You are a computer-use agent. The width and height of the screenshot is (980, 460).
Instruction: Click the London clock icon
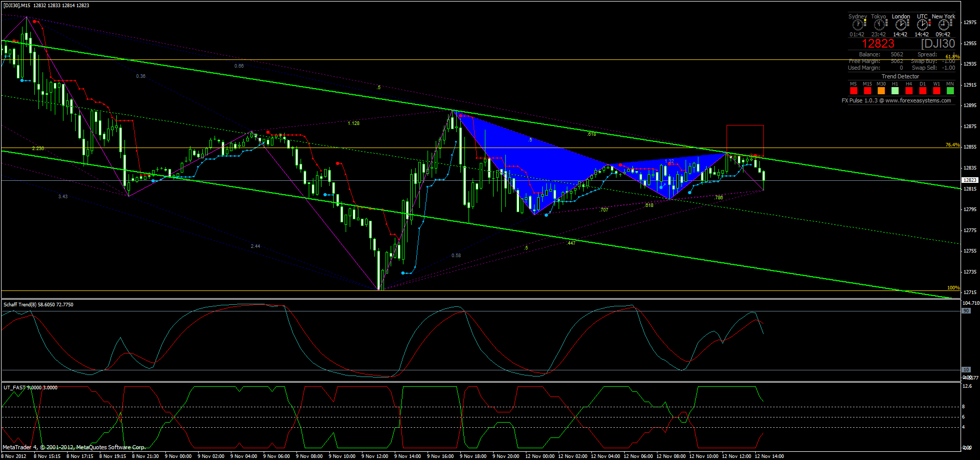click(901, 25)
